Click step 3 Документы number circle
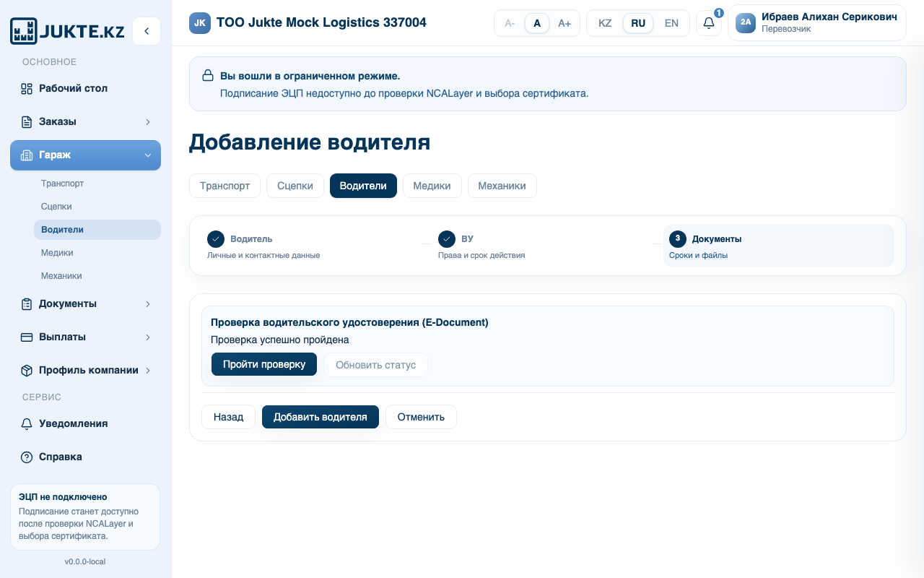 [678, 239]
